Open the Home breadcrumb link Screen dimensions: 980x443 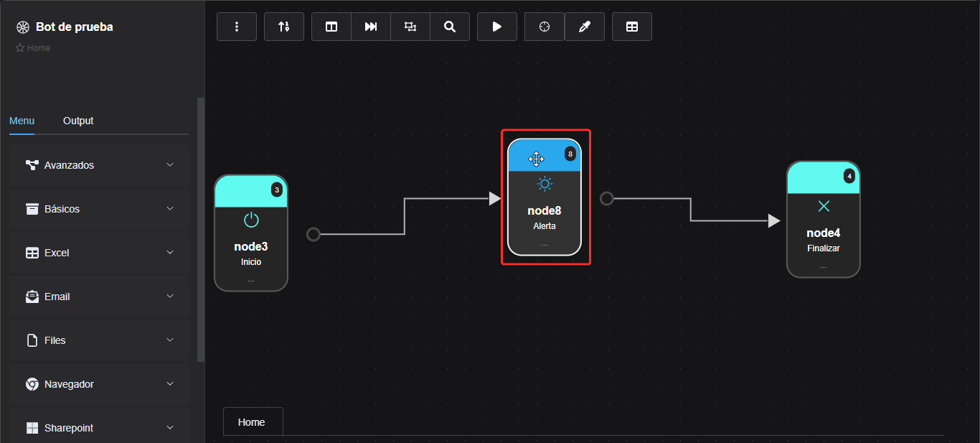click(39, 48)
